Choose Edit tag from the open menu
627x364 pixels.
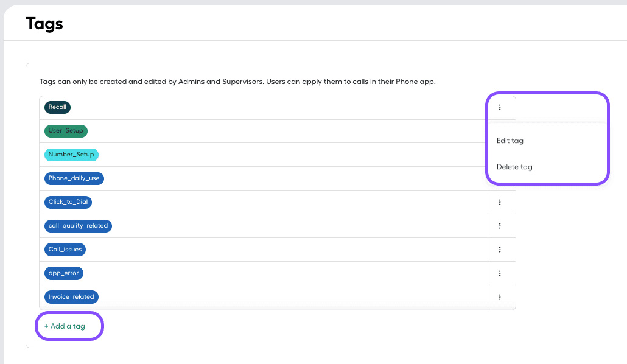510,141
